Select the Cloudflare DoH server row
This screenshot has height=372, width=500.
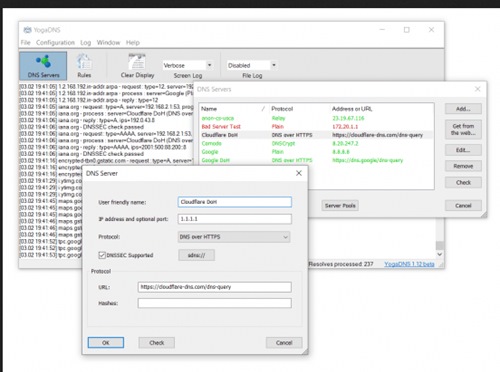point(316,135)
